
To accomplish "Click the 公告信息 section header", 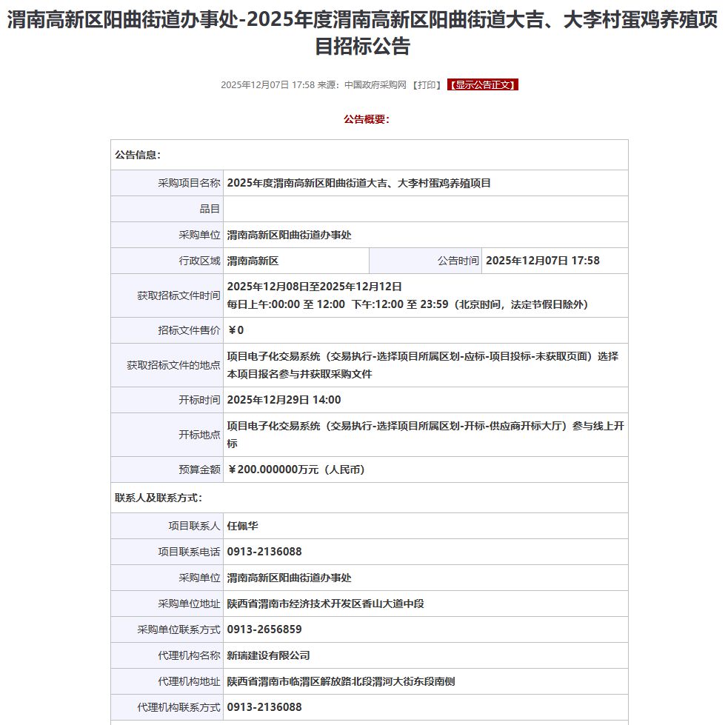I will [138, 155].
